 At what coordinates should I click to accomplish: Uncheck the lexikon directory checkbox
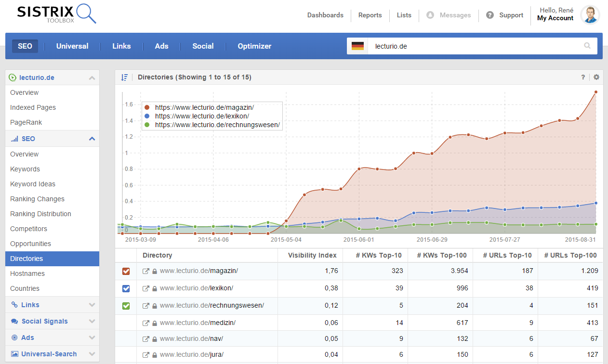coord(126,288)
